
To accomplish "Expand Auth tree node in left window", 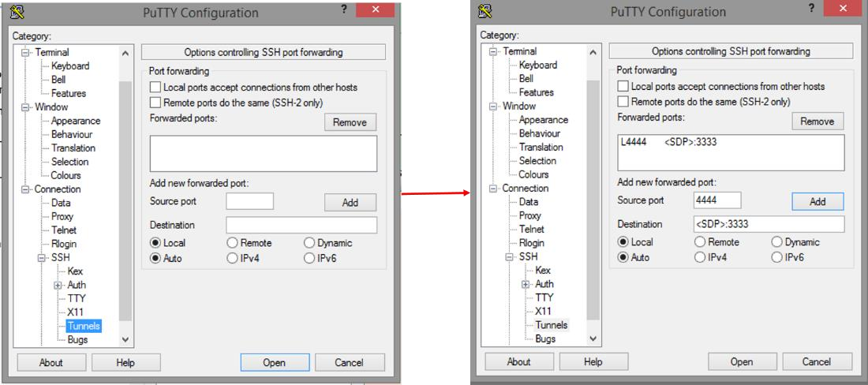I will [58, 286].
